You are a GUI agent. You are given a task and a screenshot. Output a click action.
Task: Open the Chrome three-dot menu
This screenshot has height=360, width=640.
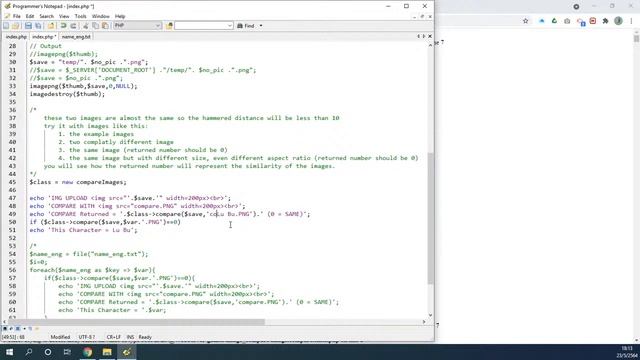pos(631,21)
